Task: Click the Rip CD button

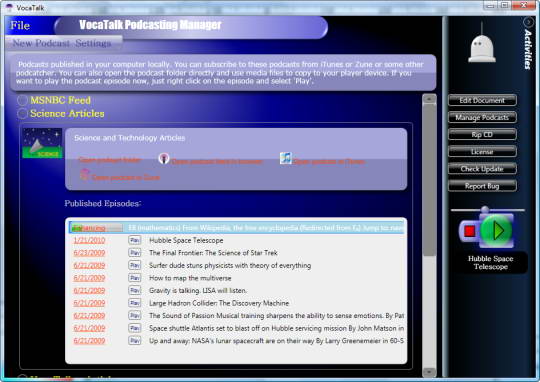Action: click(482, 134)
